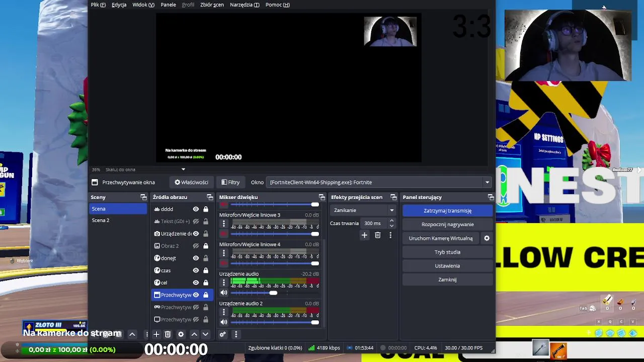
Task: Move selected scene up in Sceny
Action: [132, 334]
